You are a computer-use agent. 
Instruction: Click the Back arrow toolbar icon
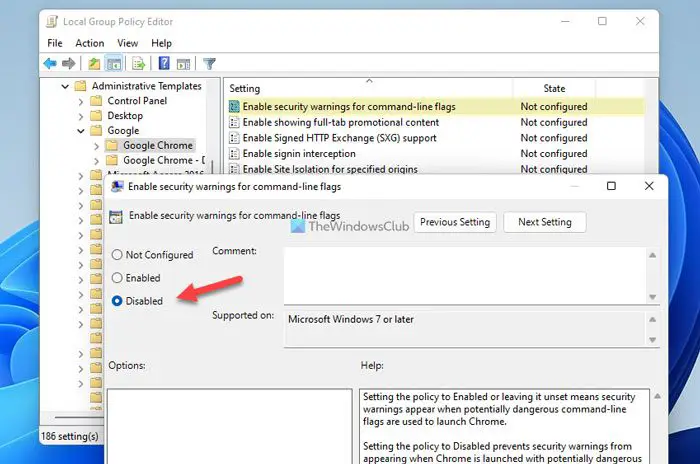50,64
